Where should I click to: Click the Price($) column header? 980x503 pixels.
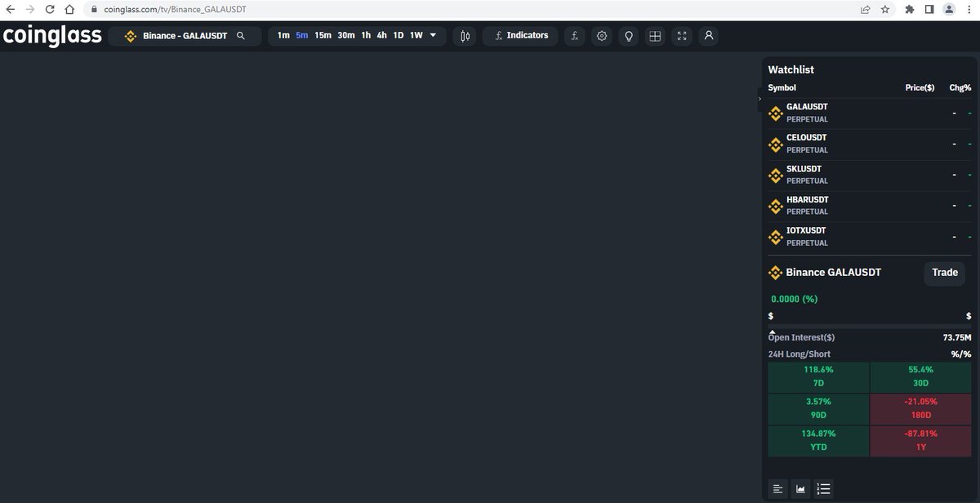920,87
